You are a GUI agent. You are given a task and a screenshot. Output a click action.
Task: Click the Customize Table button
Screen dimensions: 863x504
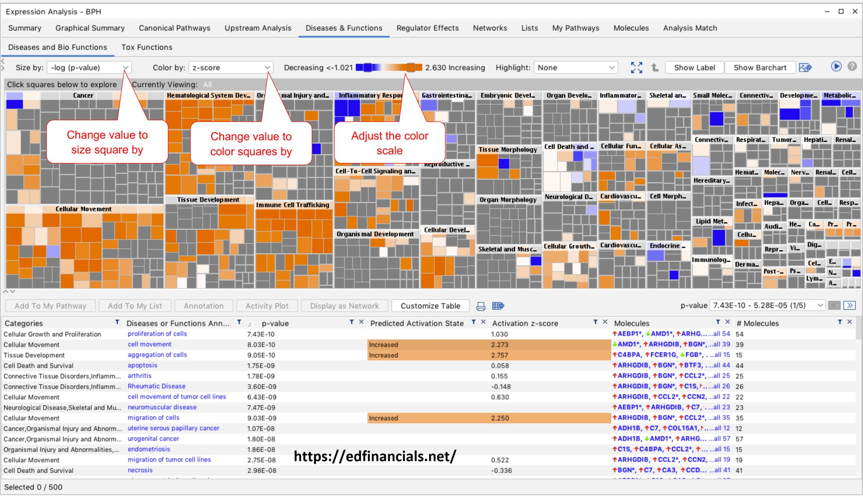(x=430, y=306)
